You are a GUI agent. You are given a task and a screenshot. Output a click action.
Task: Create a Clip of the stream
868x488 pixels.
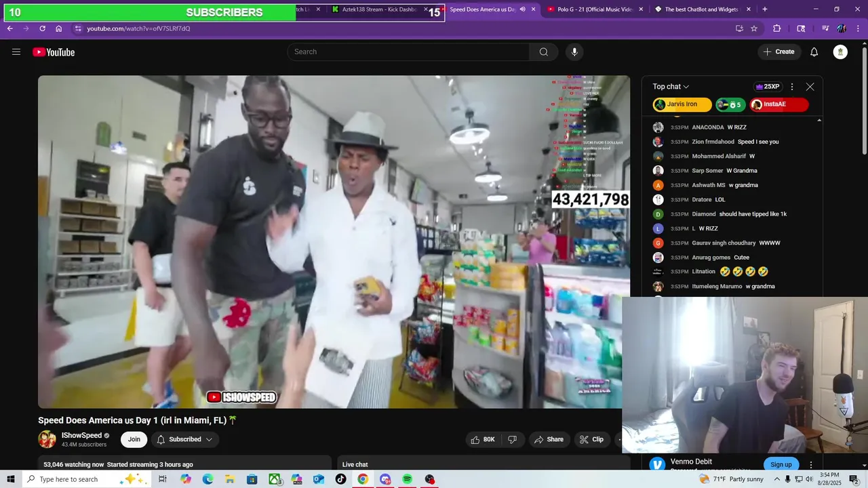(591, 439)
